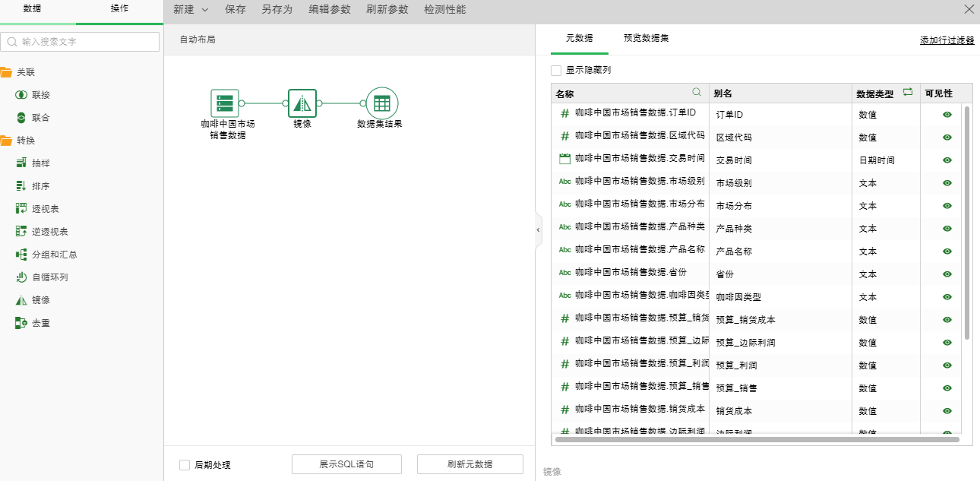Collapse the 关联 folder group
The image size is (980, 481).
(6, 72)
